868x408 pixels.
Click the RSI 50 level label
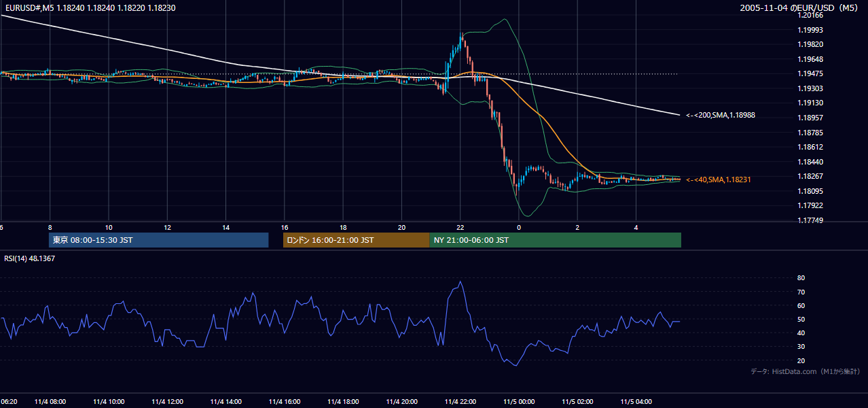pyautogui.click(x=801, y=319)
